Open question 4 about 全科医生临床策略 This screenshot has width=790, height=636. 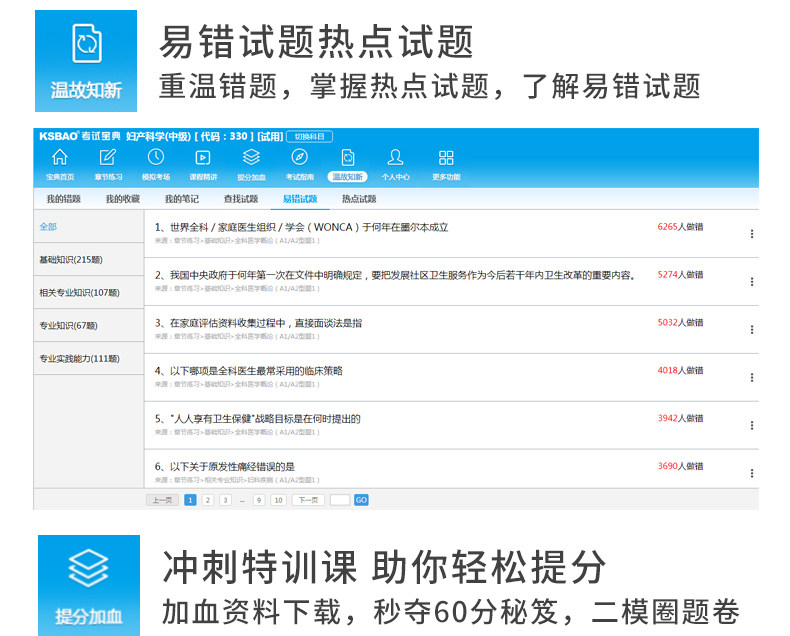248,371
